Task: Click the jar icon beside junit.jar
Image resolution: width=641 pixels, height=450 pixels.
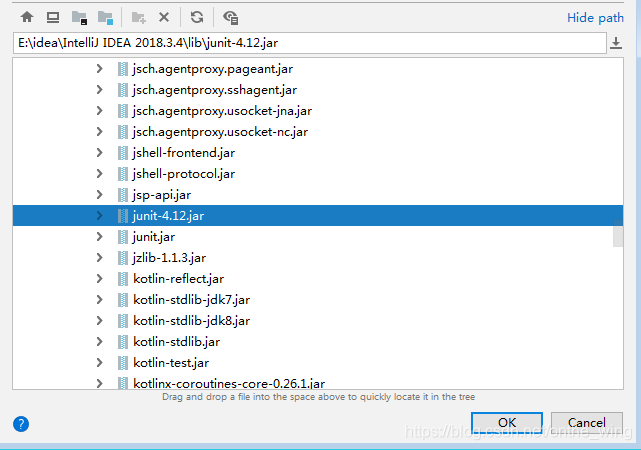Action: point(123,237)
